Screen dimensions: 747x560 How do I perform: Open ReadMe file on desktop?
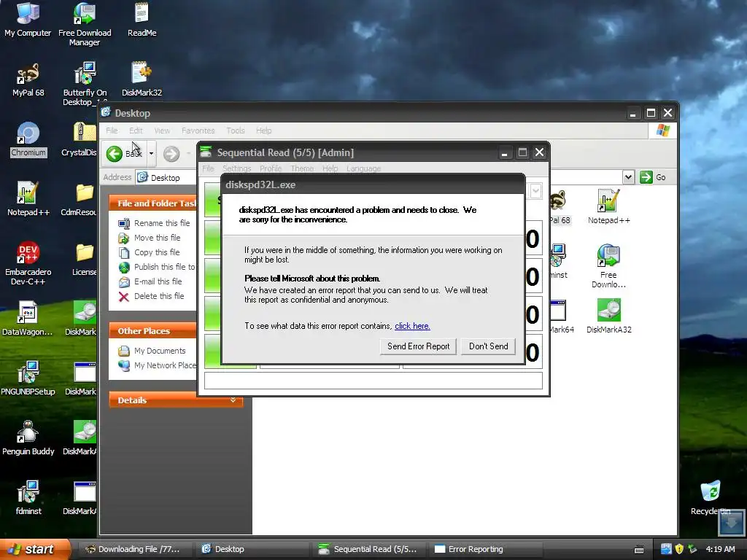(142, 19)
